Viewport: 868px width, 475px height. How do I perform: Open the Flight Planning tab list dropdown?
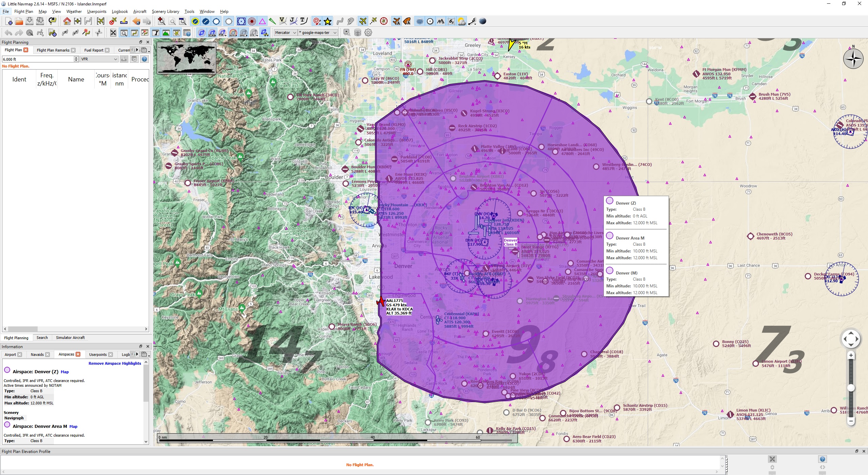(x=145, y=50)
